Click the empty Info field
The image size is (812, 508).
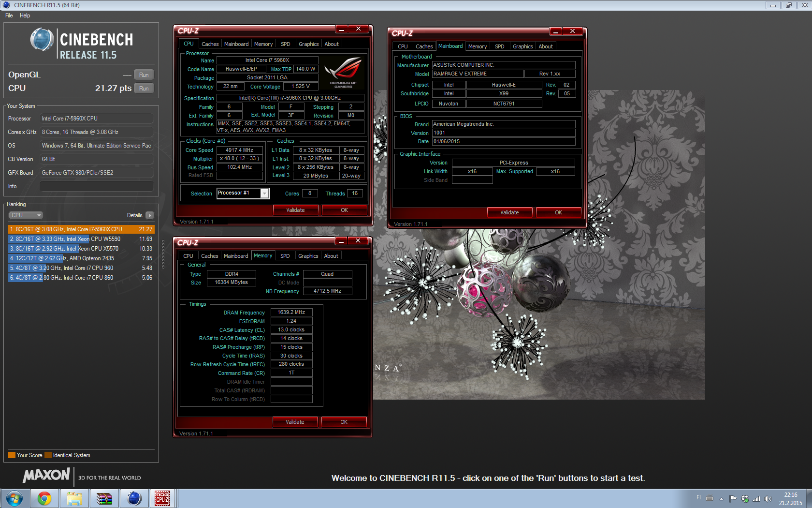point(97,186)
